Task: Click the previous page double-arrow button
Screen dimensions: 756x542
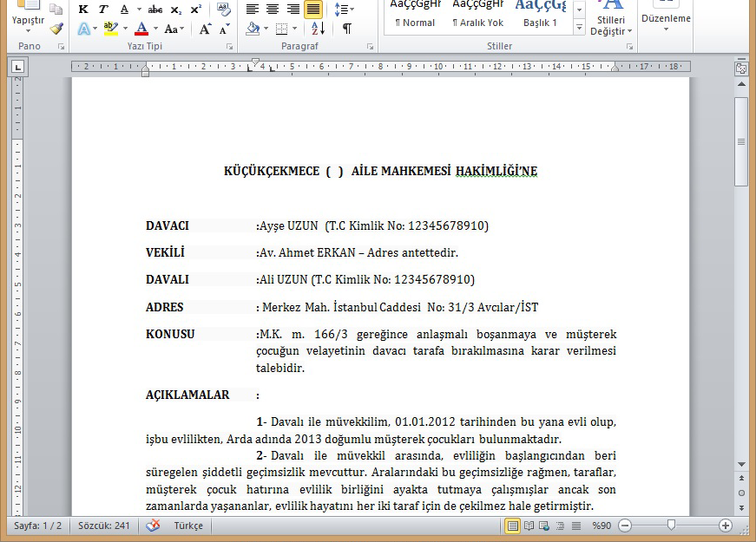Action: (741, 478)
